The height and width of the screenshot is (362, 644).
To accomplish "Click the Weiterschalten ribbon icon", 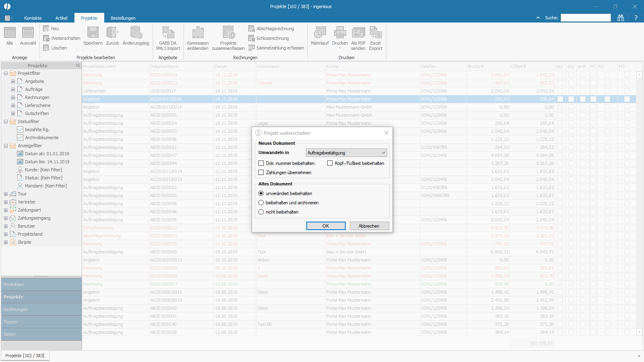I will [46, 38].
